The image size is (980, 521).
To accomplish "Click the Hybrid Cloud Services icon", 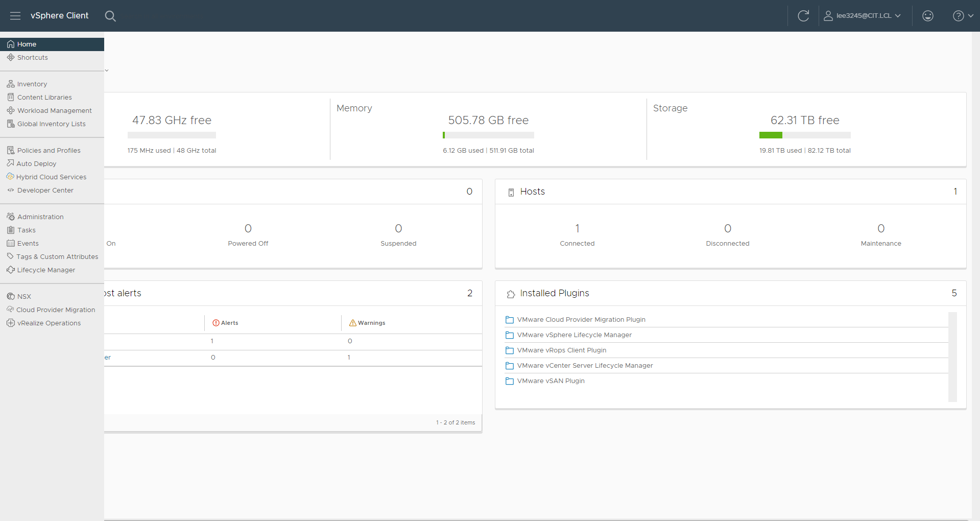I will pyautogui.click(x=10, y=177).
